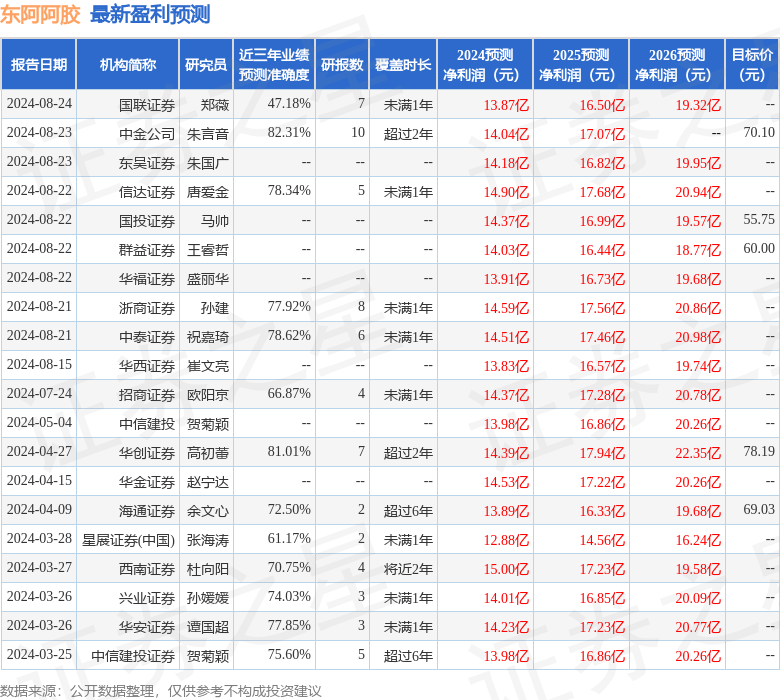Click institution 华安证券

coord(147,627)
